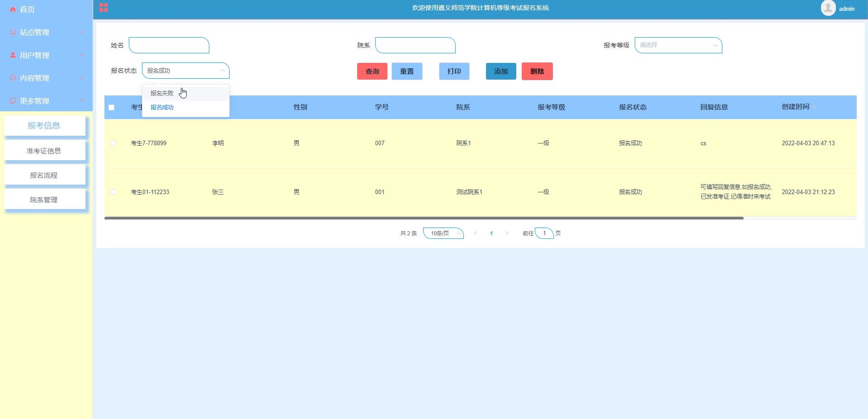Open 准考证信息 in the sidebar
The width and height of the screenshot is (868, 419).
[x=45, y=151]
